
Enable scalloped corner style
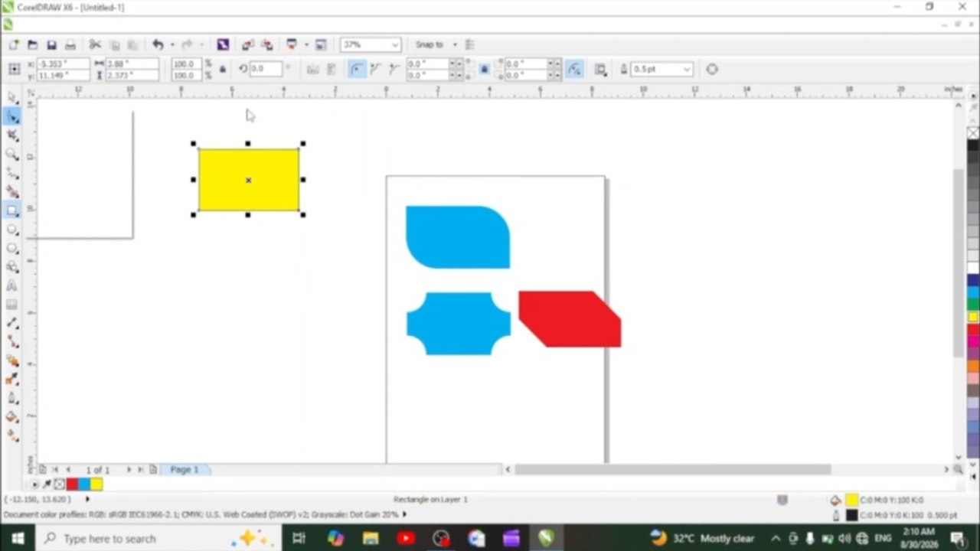click(x=375, y=69)
